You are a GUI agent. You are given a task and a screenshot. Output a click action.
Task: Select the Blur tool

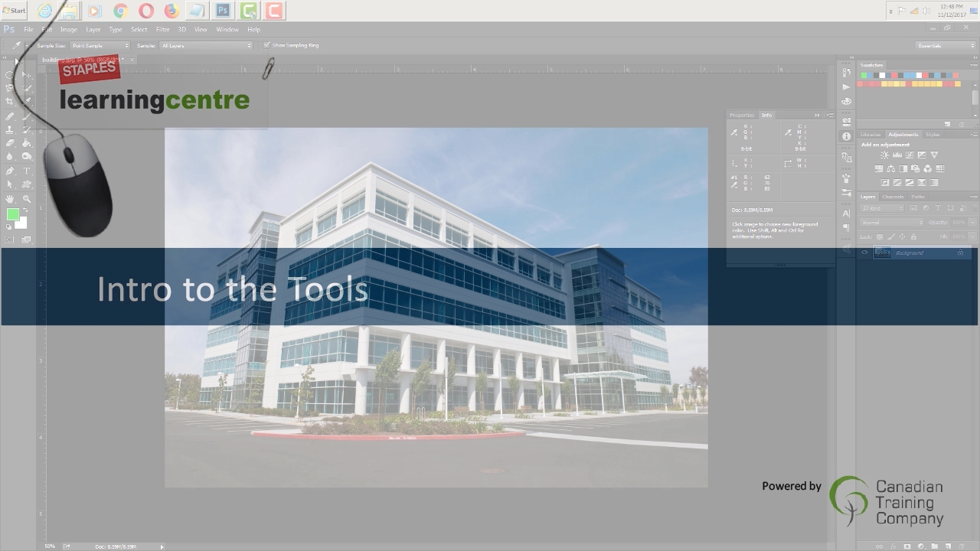10,156
